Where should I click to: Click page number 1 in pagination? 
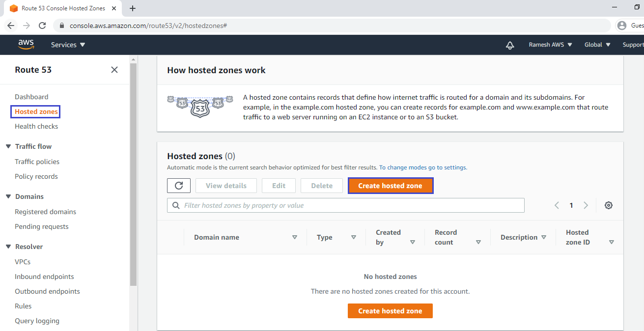tap(571, 205)
